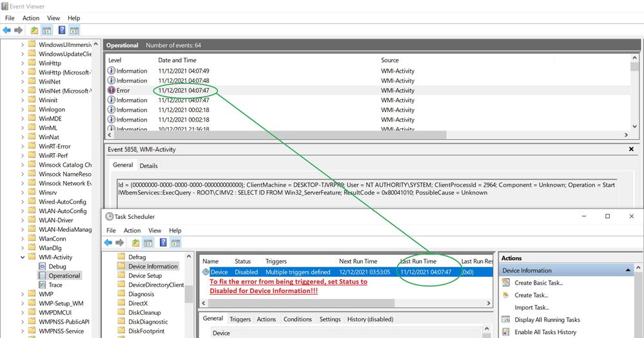Viewport: 644px width, 338px height.
Task: Close the Event 5858 details pane
Action: point(631,149)
